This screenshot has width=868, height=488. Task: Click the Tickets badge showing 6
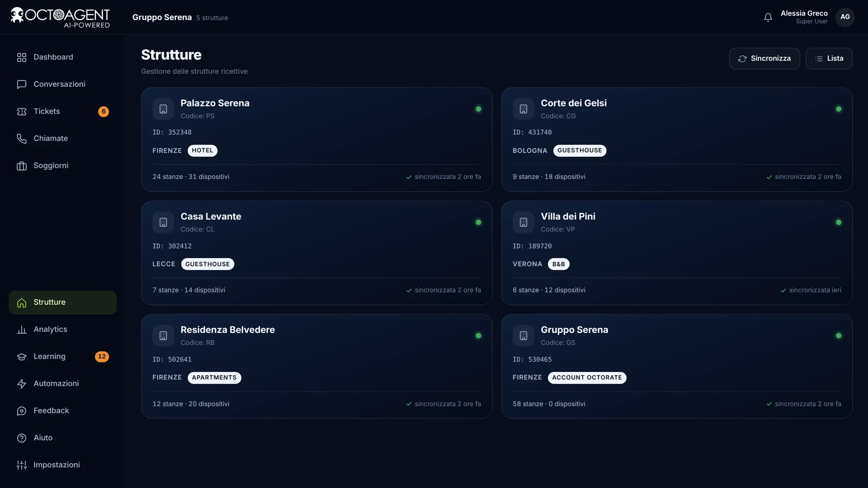tap(104, 112)
